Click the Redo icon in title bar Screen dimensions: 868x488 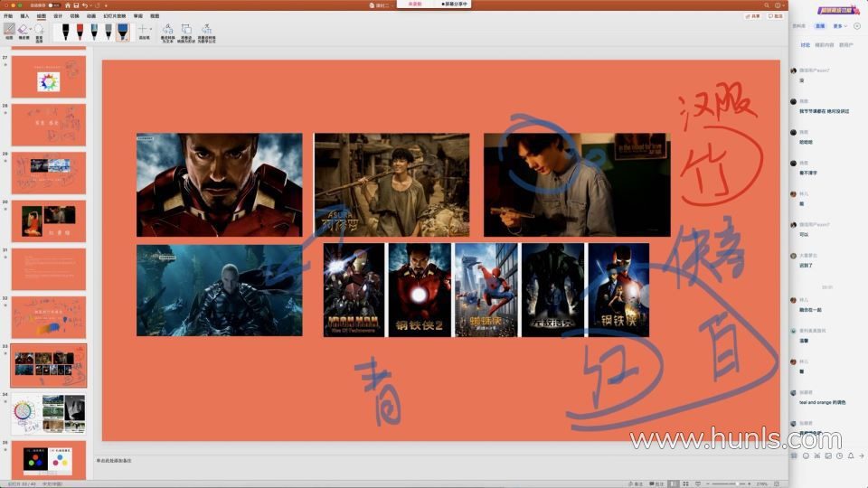(x=97, y=5)
